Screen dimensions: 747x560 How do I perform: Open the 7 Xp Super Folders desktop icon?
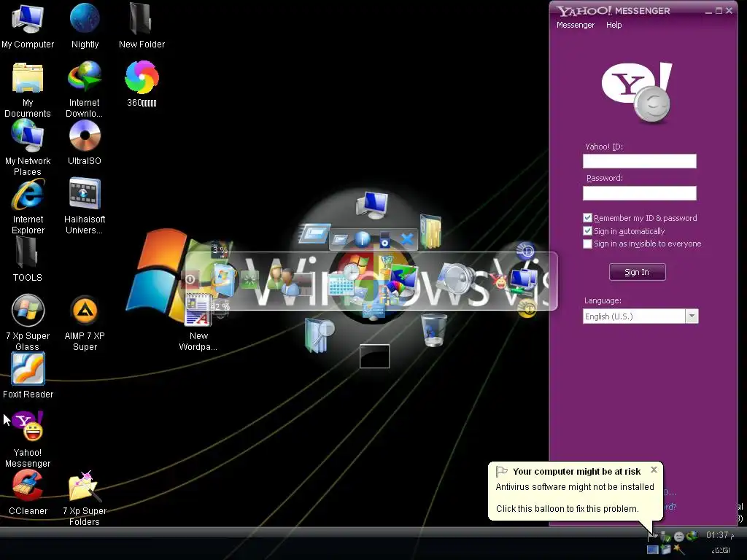(x=85, y=498)
